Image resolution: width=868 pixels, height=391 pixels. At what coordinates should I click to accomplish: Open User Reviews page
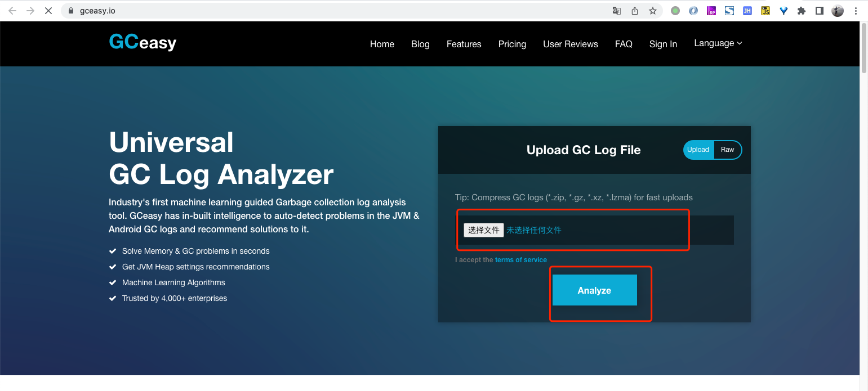tap(571, 44)
